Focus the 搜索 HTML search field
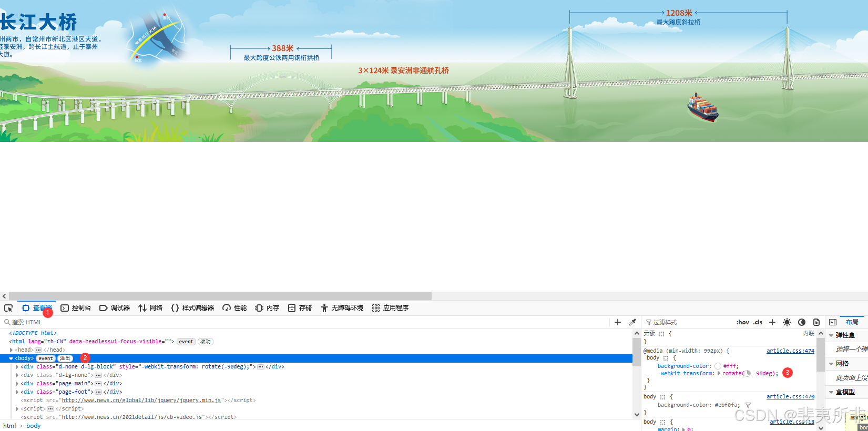868x431 pixels. [305, 322]
